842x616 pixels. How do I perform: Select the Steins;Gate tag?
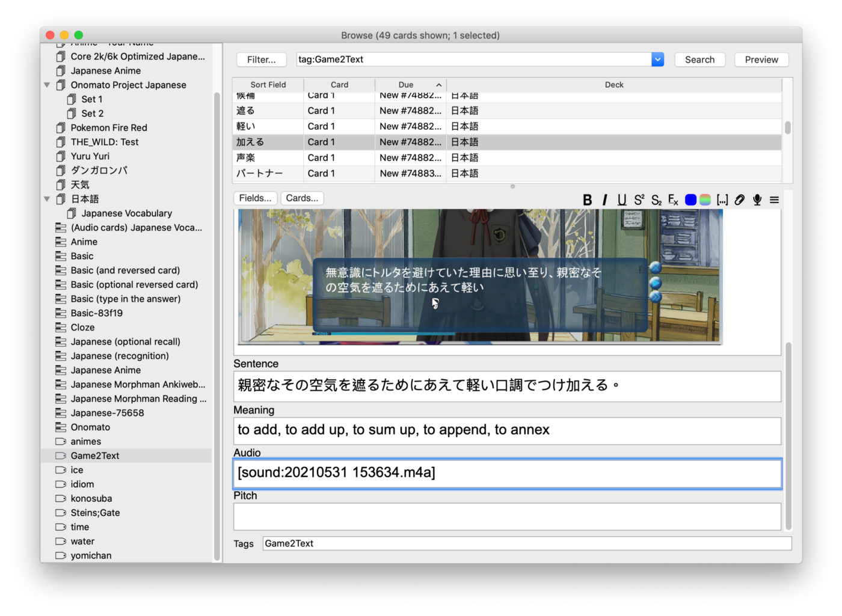click(x=95, y=513)
